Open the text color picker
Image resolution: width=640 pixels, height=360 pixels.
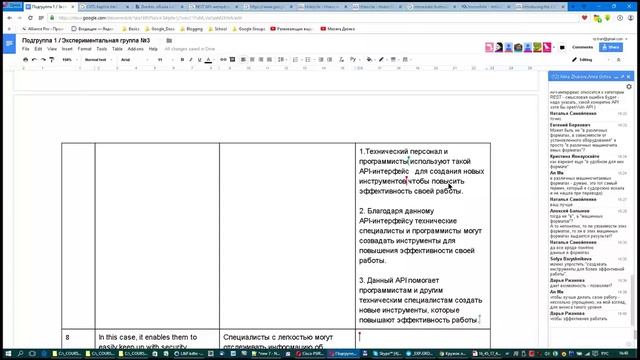(208, 60)
